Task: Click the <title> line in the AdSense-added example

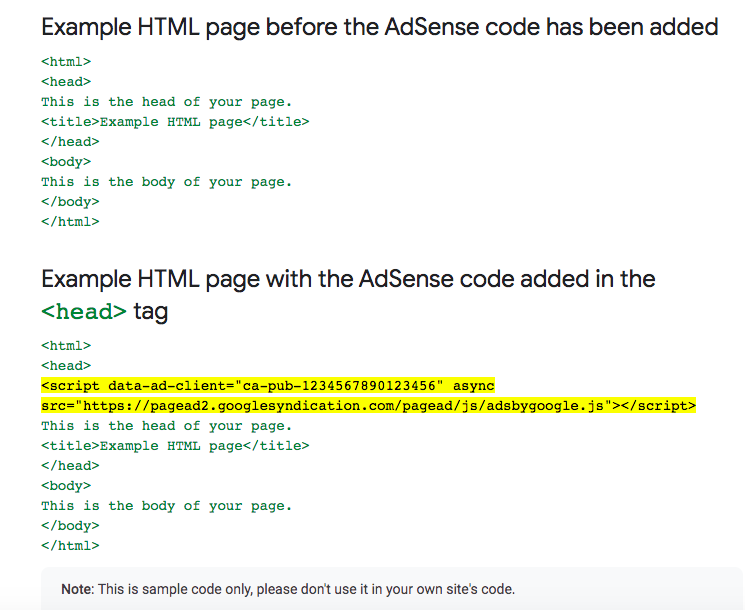Action: 175,446
